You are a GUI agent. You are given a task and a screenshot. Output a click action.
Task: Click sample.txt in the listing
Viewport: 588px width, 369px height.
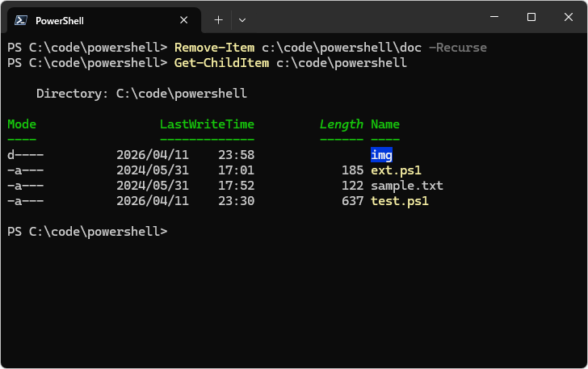[406, 186]
